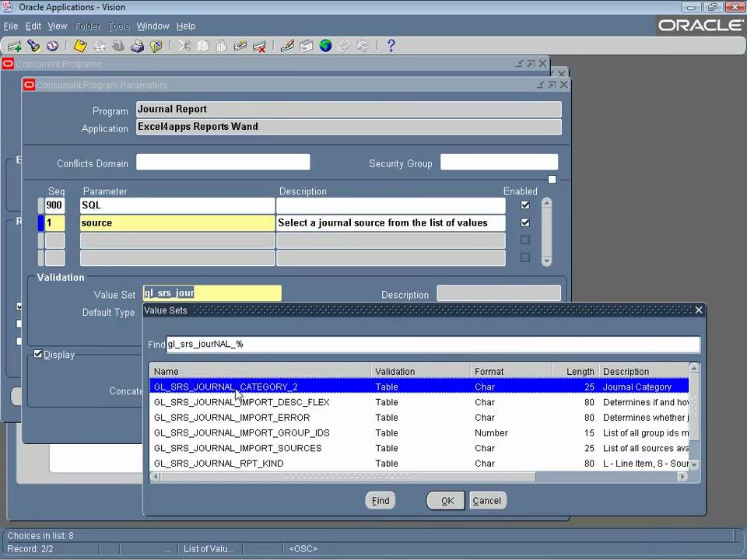Click the Find search field in Value Sets

(433, 345)
